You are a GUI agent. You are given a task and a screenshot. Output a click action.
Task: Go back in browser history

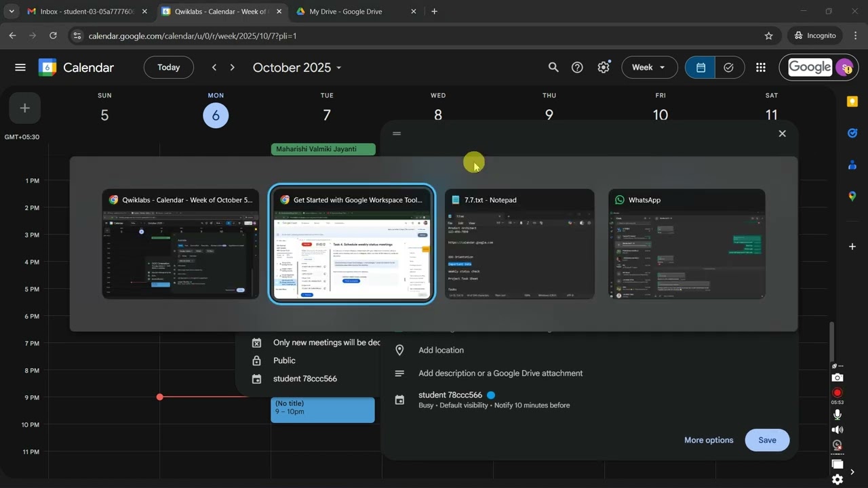coord(12,35)
